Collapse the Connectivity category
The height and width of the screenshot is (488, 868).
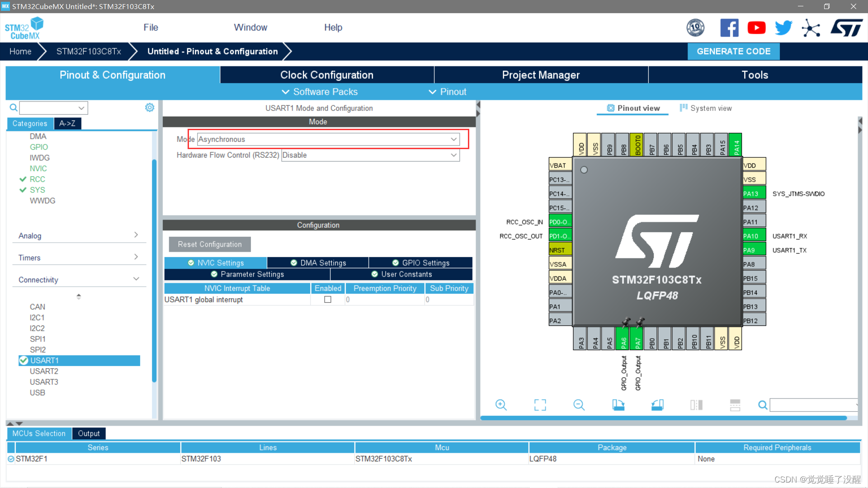click(79, 280)
